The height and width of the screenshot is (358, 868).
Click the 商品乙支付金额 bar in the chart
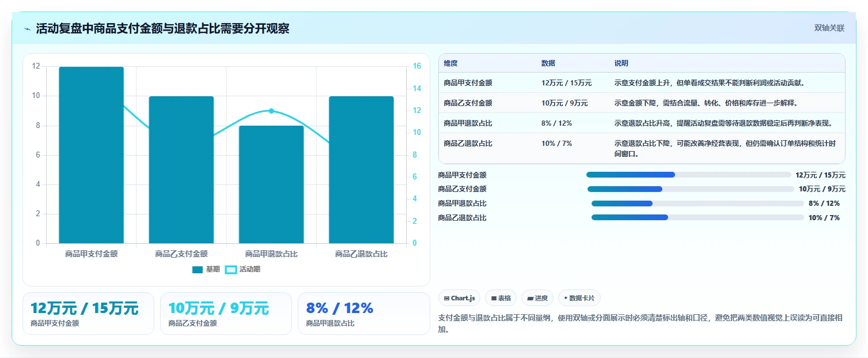[181, 169]
